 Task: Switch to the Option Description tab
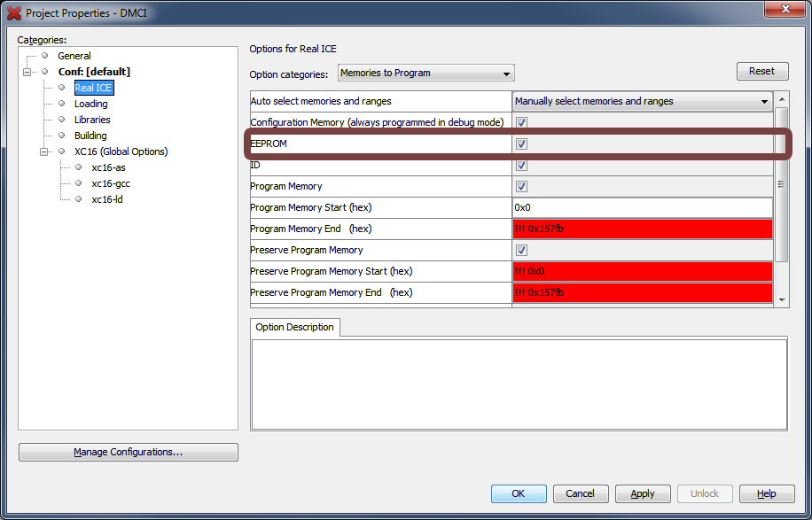(294, 327)
